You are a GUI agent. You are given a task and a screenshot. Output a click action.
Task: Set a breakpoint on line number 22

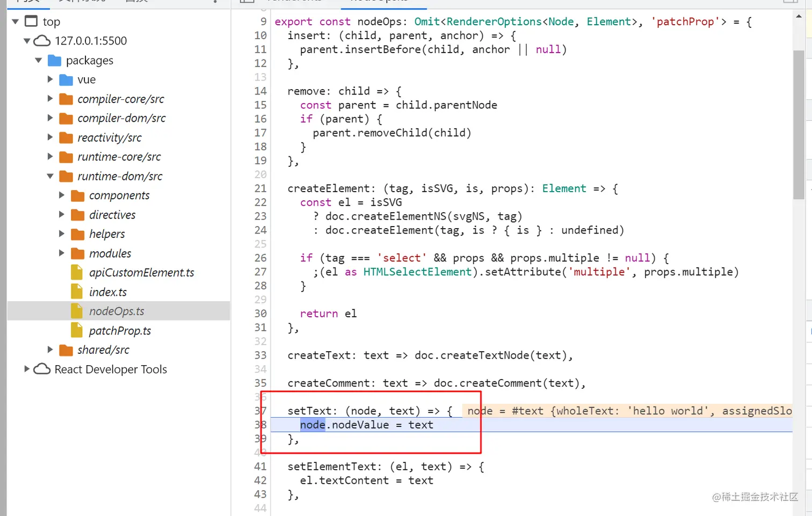[260, 202]
